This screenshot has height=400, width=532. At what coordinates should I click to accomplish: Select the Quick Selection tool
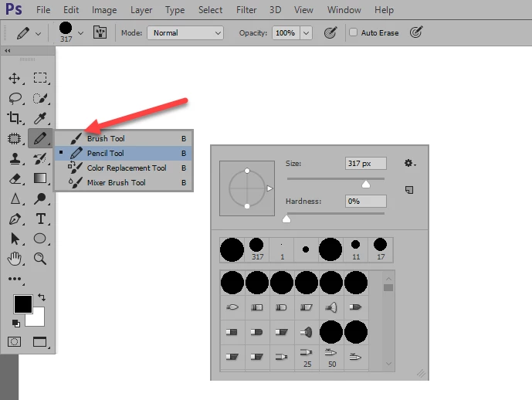click(40, 98)
